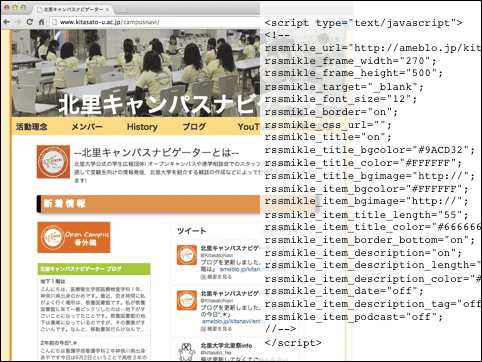Open the History menu item
Screen dimensions: 482x362
click(x=142, y=127)
